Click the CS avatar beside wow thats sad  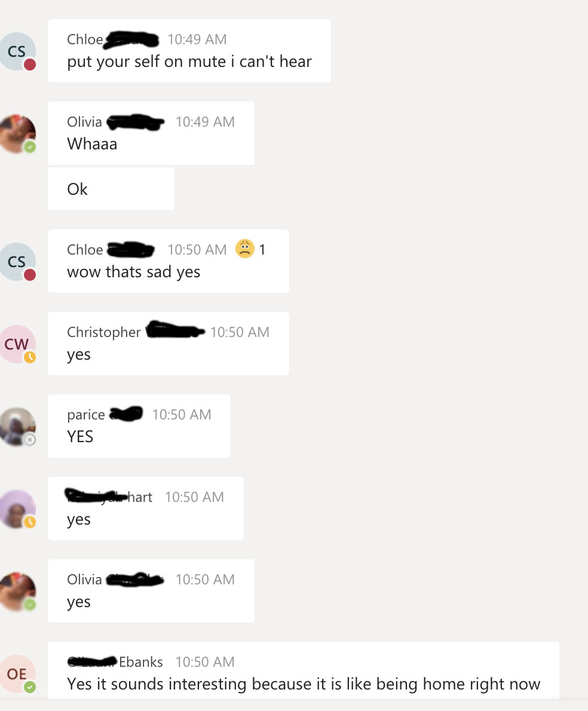coord(17,262)
